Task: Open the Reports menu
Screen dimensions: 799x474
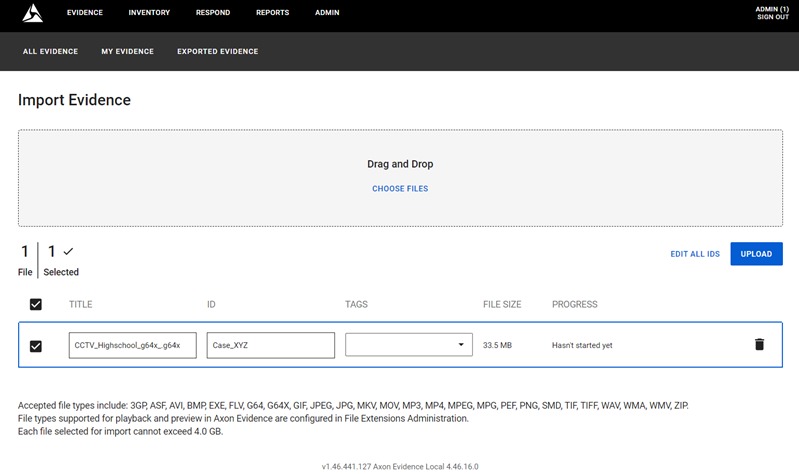Action: tap(273, 13)
